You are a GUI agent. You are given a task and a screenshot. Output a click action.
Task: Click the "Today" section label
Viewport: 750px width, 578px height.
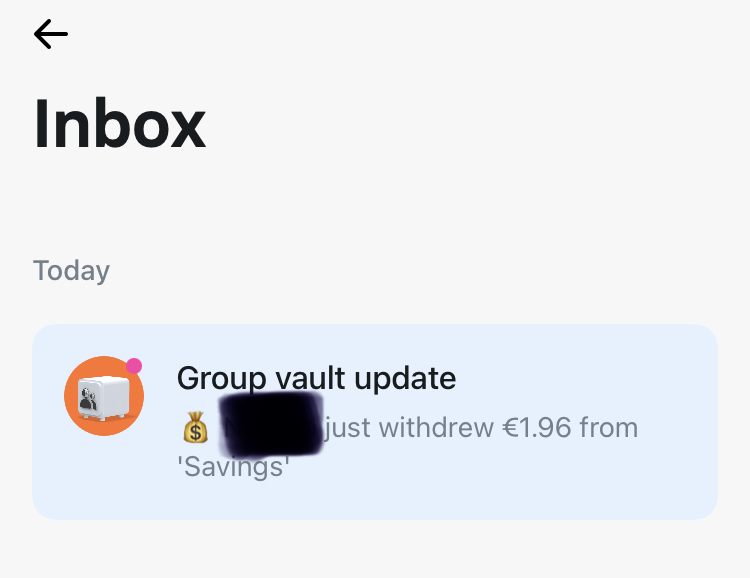point(71,271)
